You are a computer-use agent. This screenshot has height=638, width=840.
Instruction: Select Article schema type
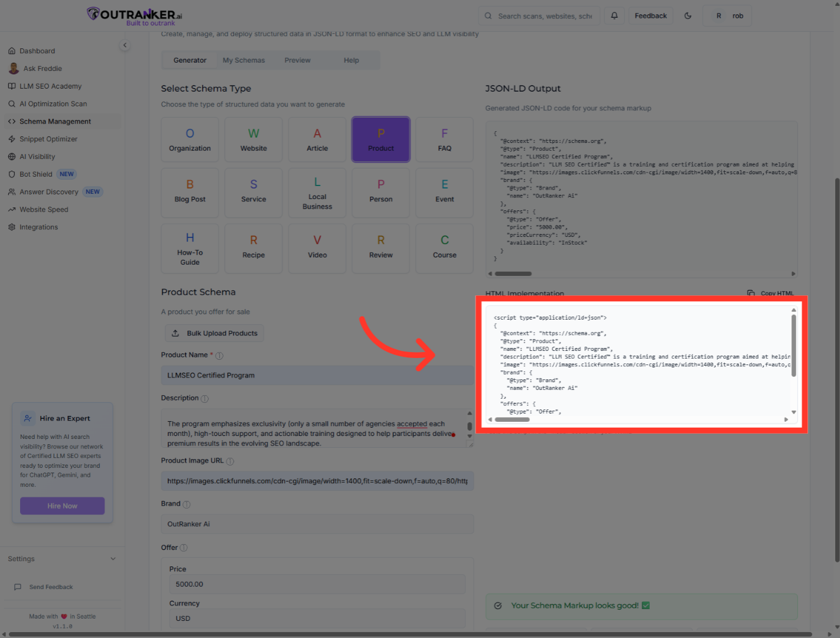click(317, 140)
